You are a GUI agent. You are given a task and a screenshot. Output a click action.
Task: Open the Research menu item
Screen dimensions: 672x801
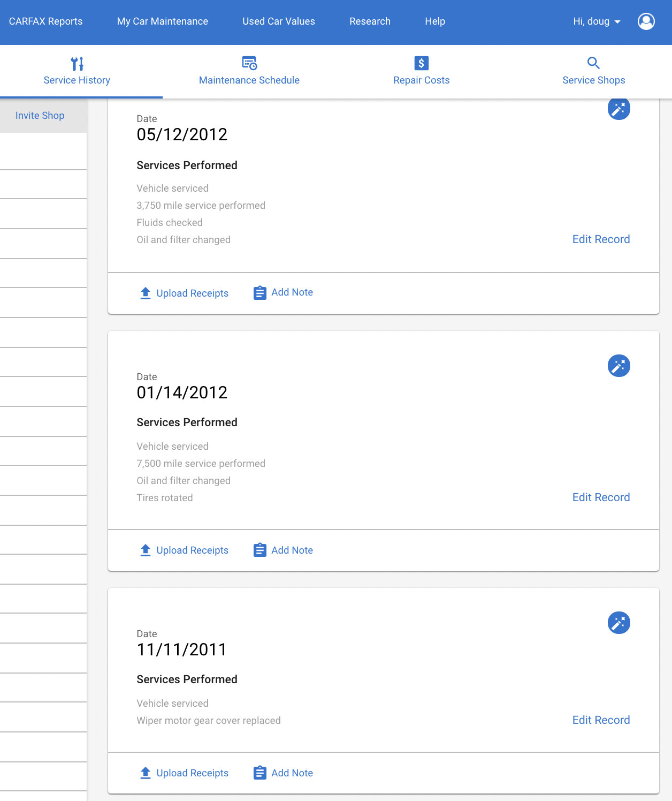pyautogui.click(x=370, y=21)
